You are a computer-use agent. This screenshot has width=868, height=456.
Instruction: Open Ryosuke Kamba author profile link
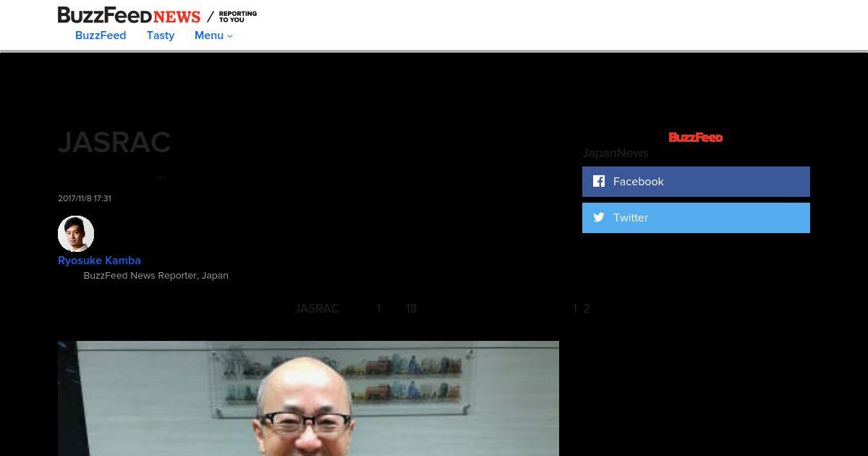[99, 261]
